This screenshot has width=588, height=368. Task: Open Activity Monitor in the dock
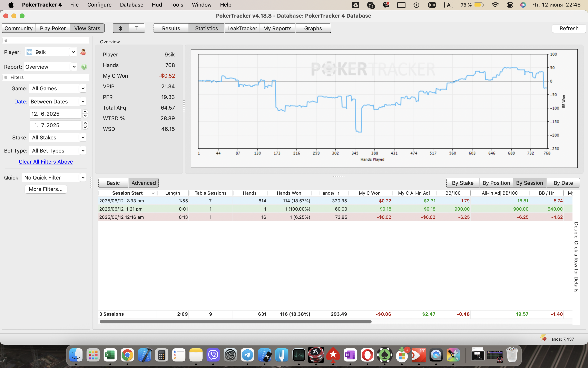pyautogui.click(x=299, y=355)
